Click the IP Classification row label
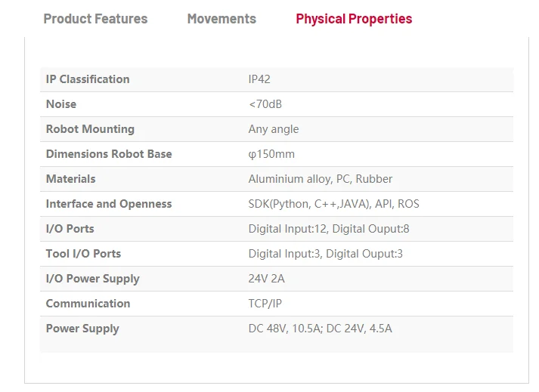The width and height of the screenshot is (539, 392). [88, 79]
